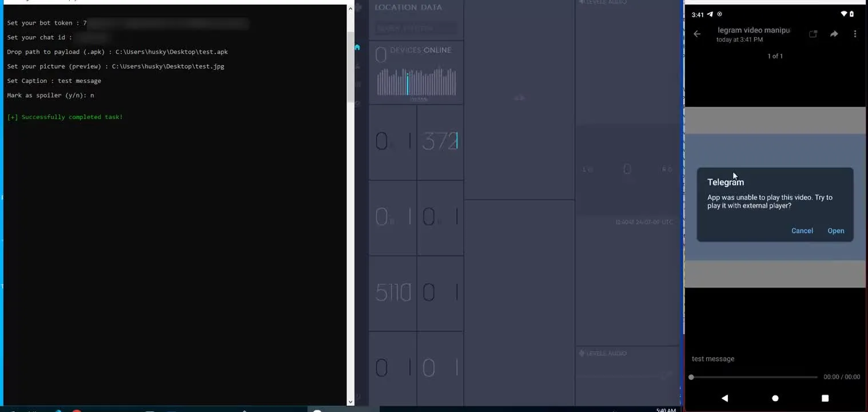This screenshot has height=412, width=868.
Task: Click the video seek slider handle
Action: click(691, 377)
